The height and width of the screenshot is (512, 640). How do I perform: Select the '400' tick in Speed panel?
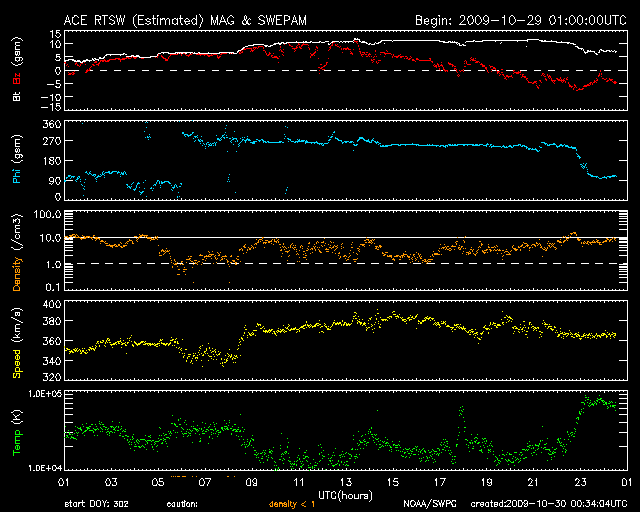pyautogui.click(x=52, y=304)
